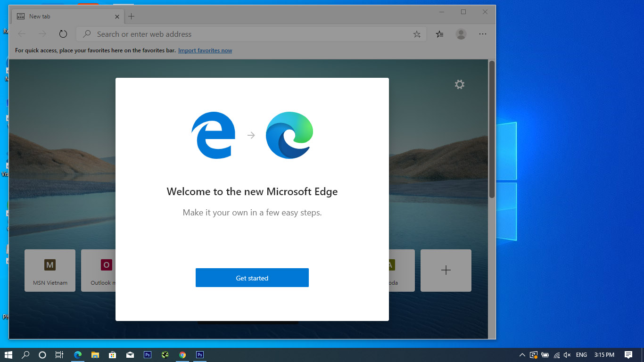Click the Make it your own in a few easy steps text
Viewport: 644px width, 362px height.
pos(252,213)
